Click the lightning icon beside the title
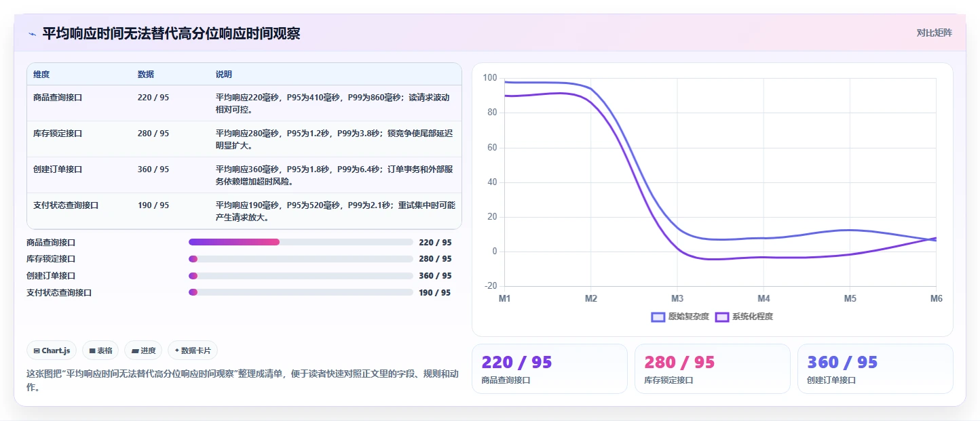980x421 pixels. (x=33, y=33)
